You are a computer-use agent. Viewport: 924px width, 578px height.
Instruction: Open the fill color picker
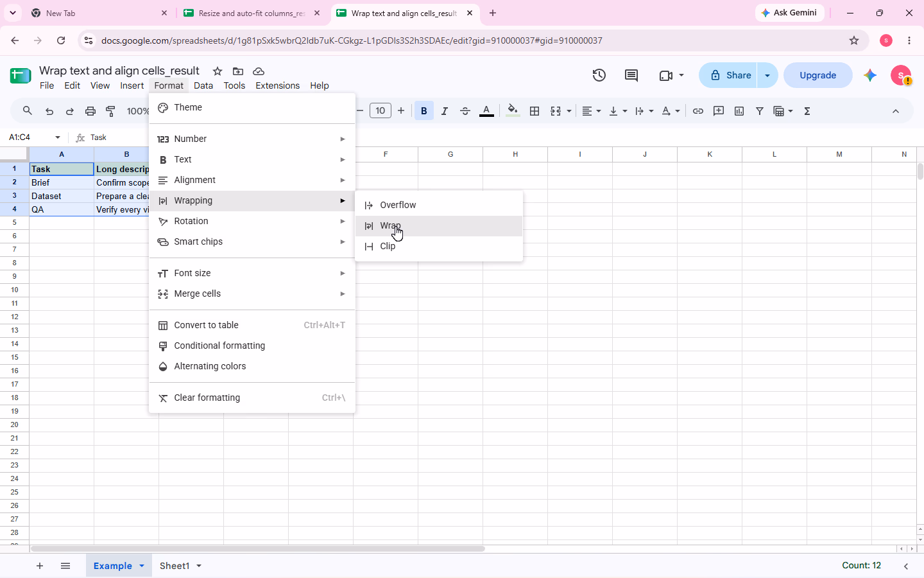pyautogui.click(x=512, y=111)
